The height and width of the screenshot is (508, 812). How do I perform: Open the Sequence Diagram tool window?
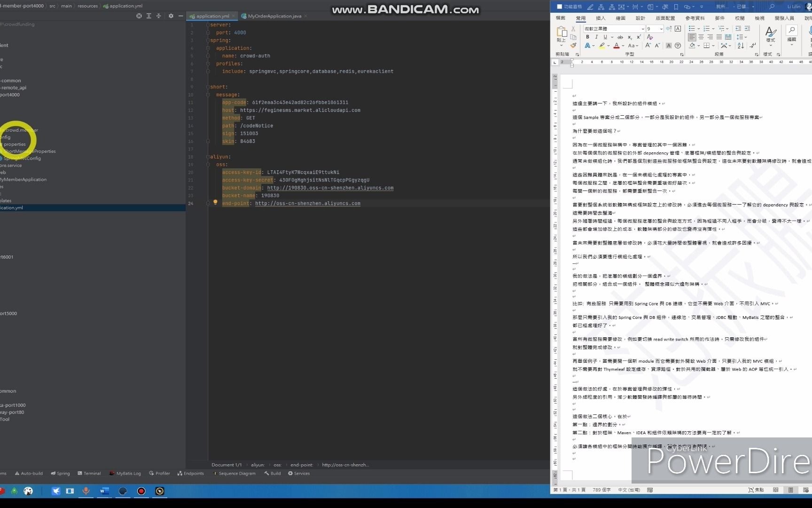tap(234, 473)
